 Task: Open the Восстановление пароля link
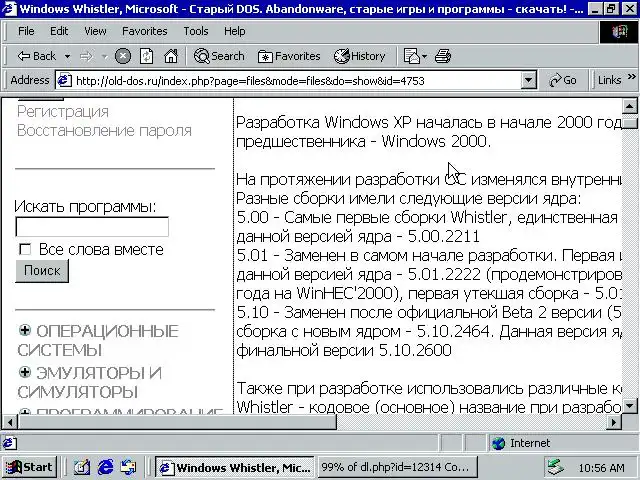pyautogui.click(x=104, y=131)
